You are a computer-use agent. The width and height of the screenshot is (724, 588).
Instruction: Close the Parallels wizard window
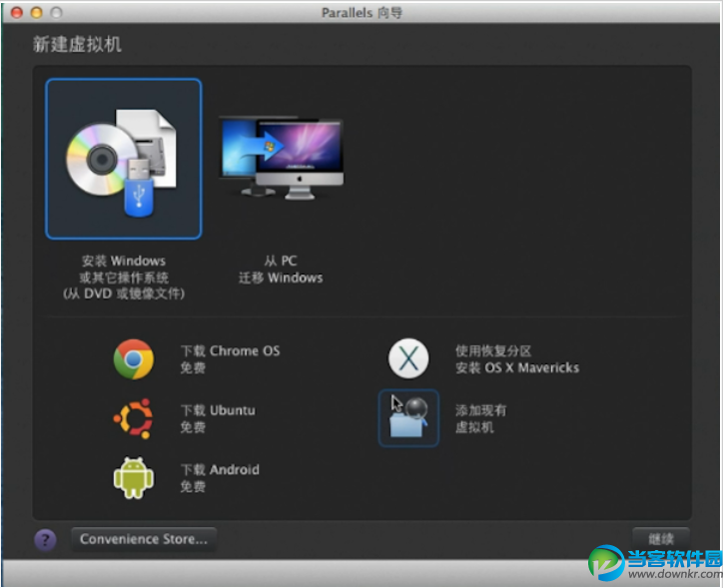tap(17, 12)
